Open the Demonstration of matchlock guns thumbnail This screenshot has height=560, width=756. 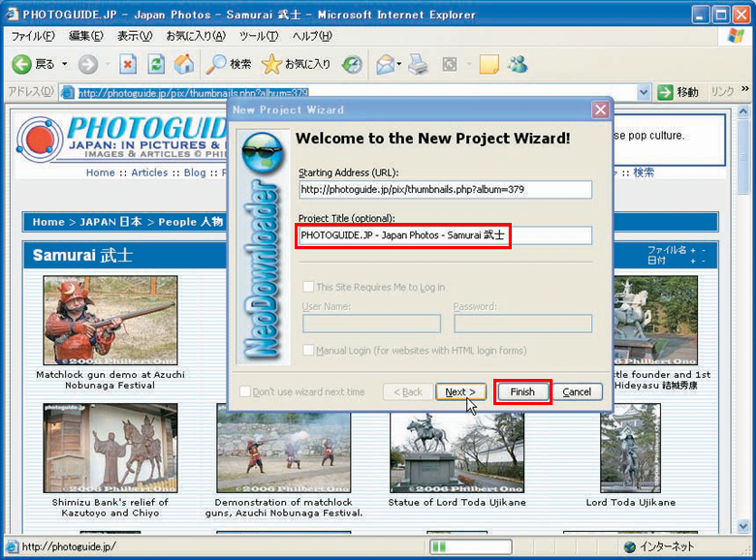pos(284,452)
